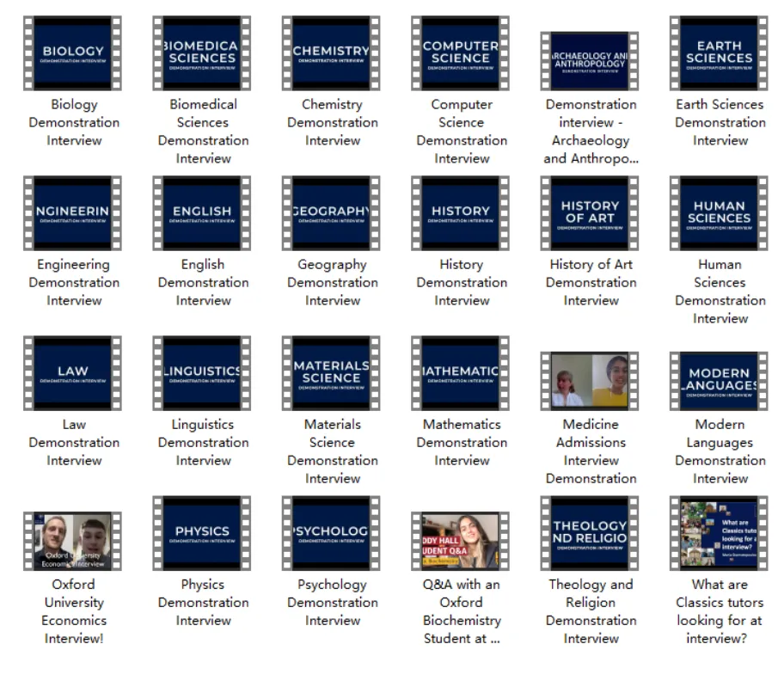
Task: Select the Earth Sciences video icon
Action: 719,53
